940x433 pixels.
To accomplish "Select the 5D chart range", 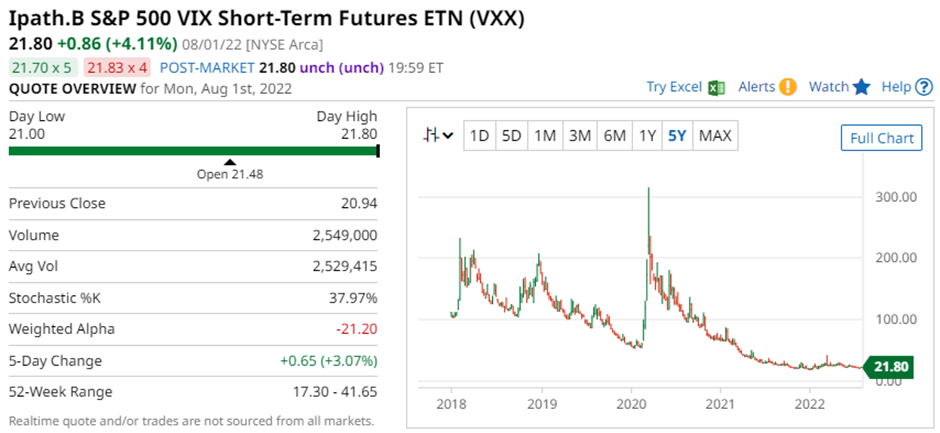I will tap(512, 136).
